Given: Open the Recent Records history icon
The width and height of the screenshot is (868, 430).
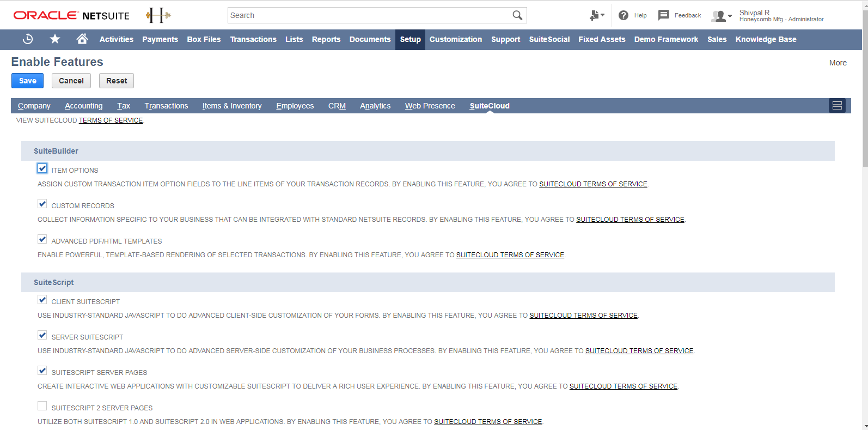Looking at the screenshot, I should [28, 39].
